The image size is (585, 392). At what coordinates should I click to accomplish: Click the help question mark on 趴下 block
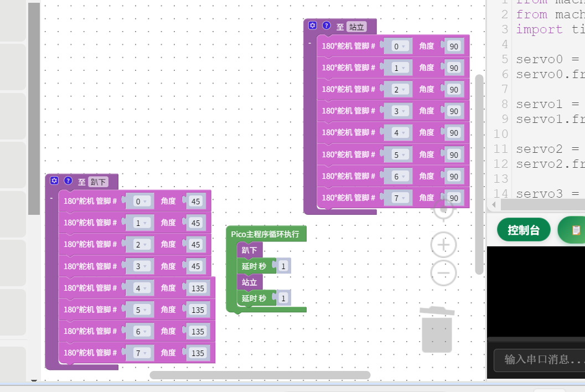(68, 180)
